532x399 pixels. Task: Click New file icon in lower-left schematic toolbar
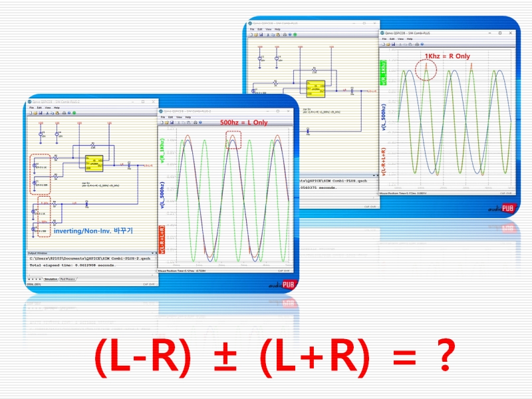(x=30, y=112)
